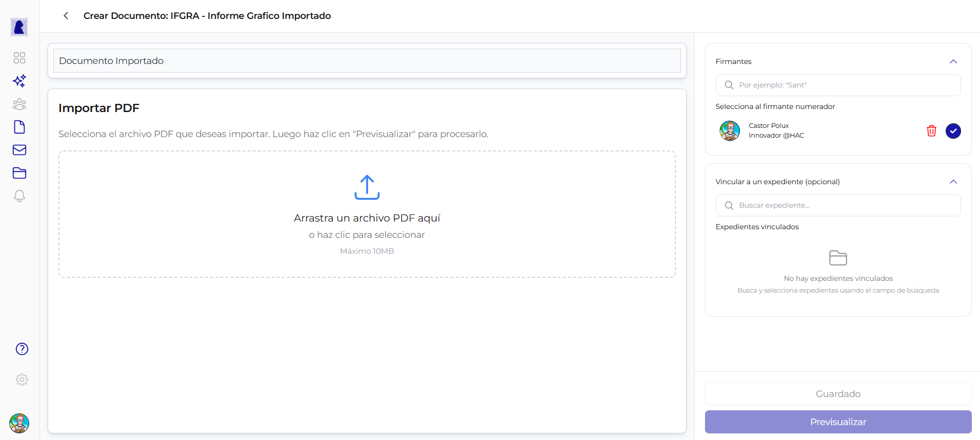Open the settings gear icon
The image size is (980, 440).
point(22,380)
